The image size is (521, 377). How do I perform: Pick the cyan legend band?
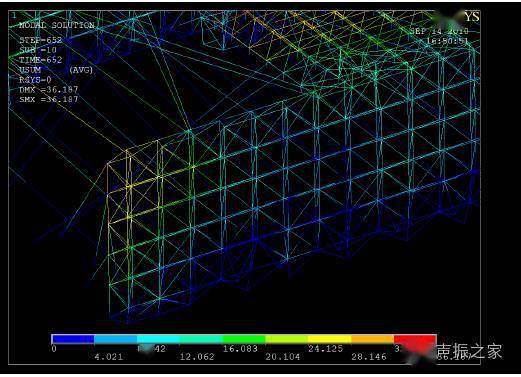[158, 339]
